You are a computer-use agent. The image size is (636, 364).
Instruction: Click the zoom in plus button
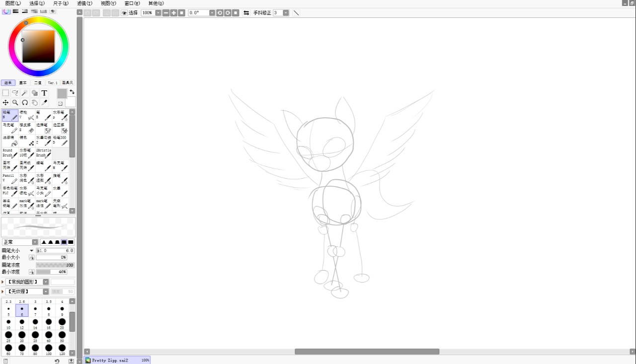click(x=174, y=13)
